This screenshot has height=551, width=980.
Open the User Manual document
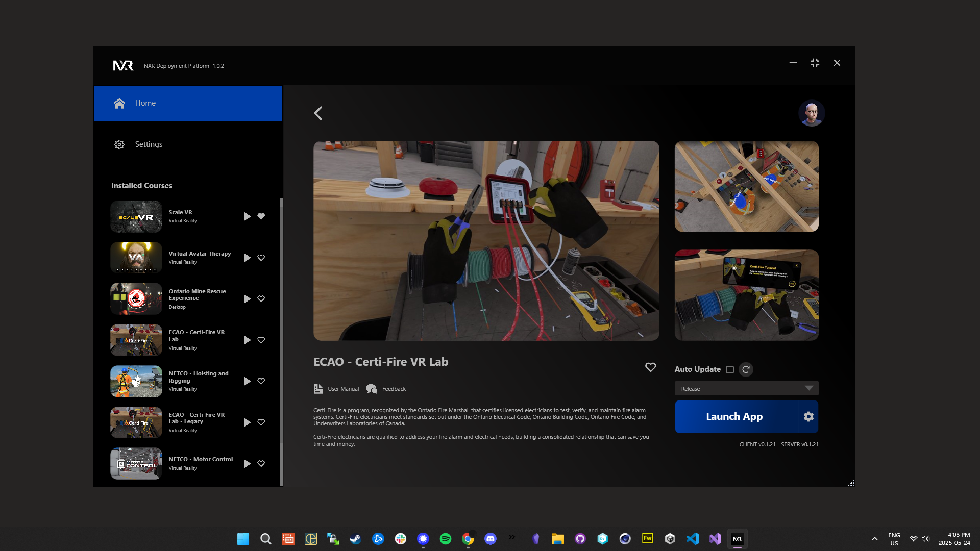point(336,389)
